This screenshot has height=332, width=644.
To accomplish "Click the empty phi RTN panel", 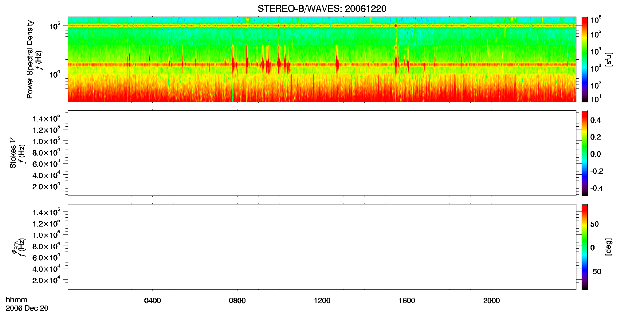I will pos(322,247).
